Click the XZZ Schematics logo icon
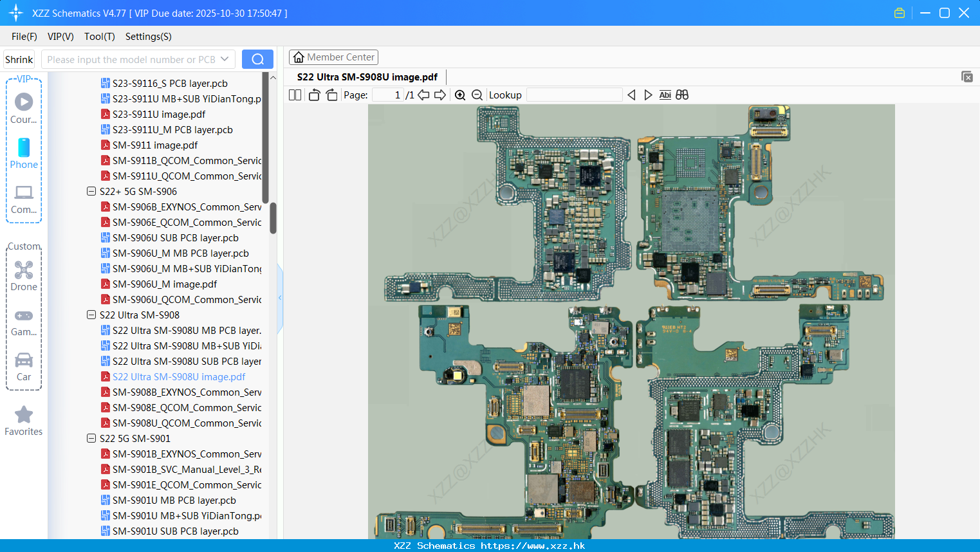The image size is (980, 552). (x=15, y=13)
